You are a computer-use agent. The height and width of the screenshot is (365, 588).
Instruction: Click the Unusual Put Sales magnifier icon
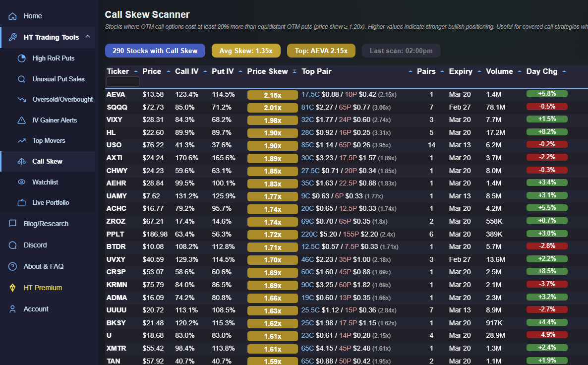21,79
